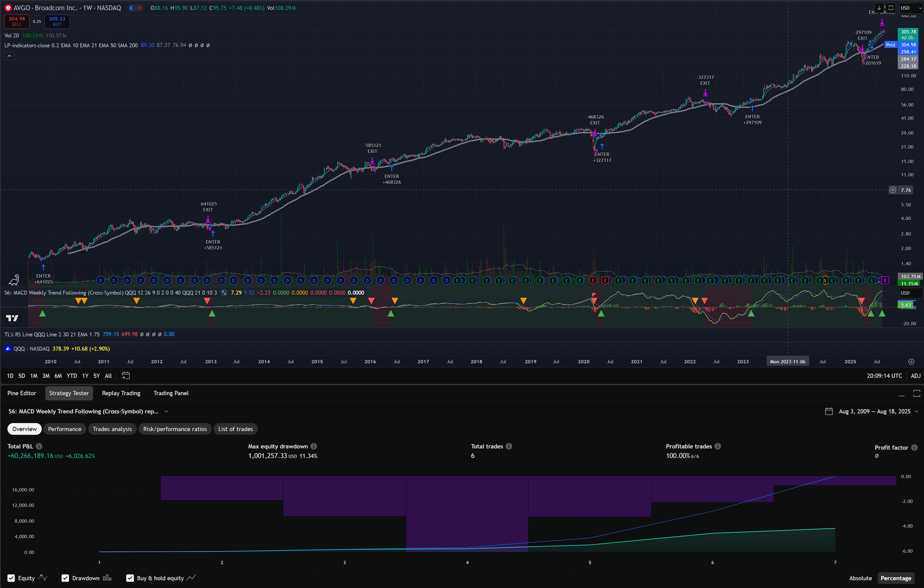Click the magenta E marker at the chart's right end
The height and width of the screenshot is (588, 924).
pyautogui.click(x=885, y=281)
